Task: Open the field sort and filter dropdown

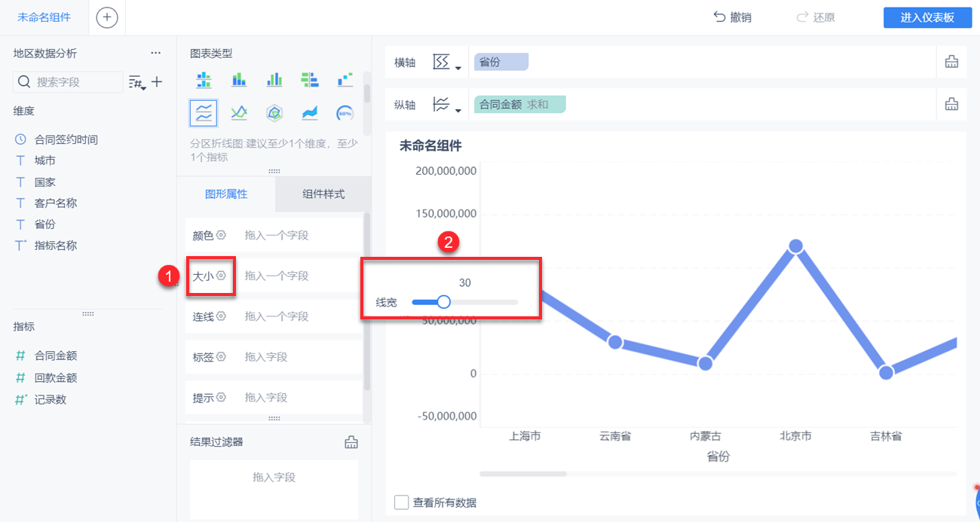Action: (x=137, y=82)
